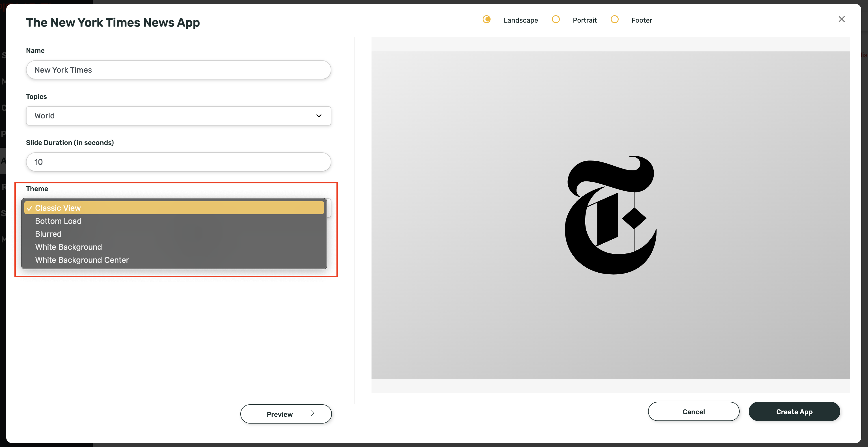
Task: Choose Blurred theme option
Action: click(174, 234)
